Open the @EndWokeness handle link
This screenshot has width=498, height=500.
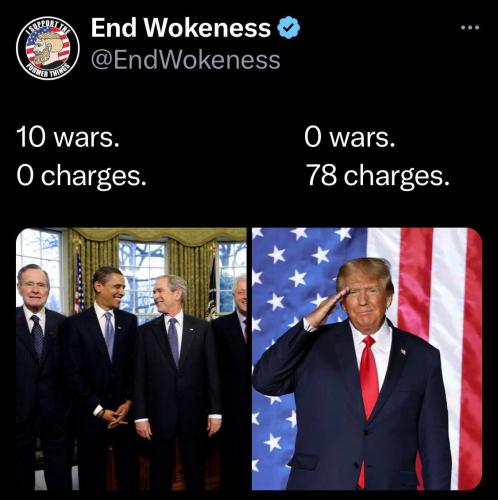186,60
